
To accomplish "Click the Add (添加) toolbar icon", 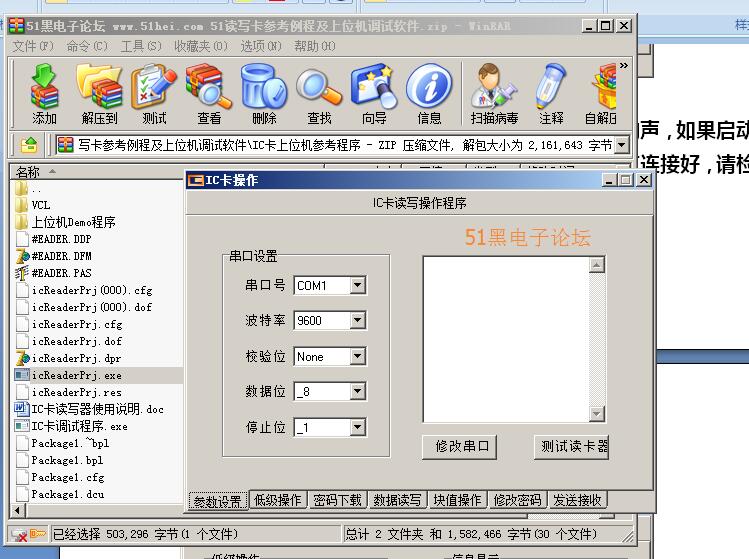I will (x=44, y=94).
